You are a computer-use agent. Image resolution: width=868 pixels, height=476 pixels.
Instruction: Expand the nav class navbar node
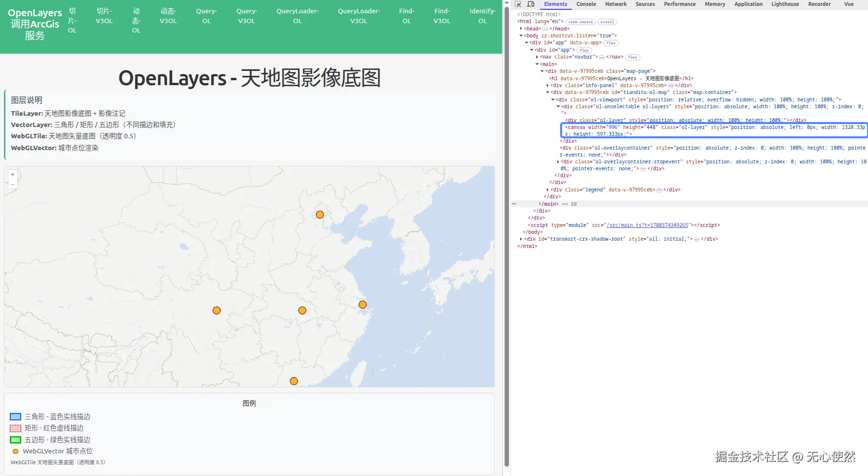click(x=537, y=57)
